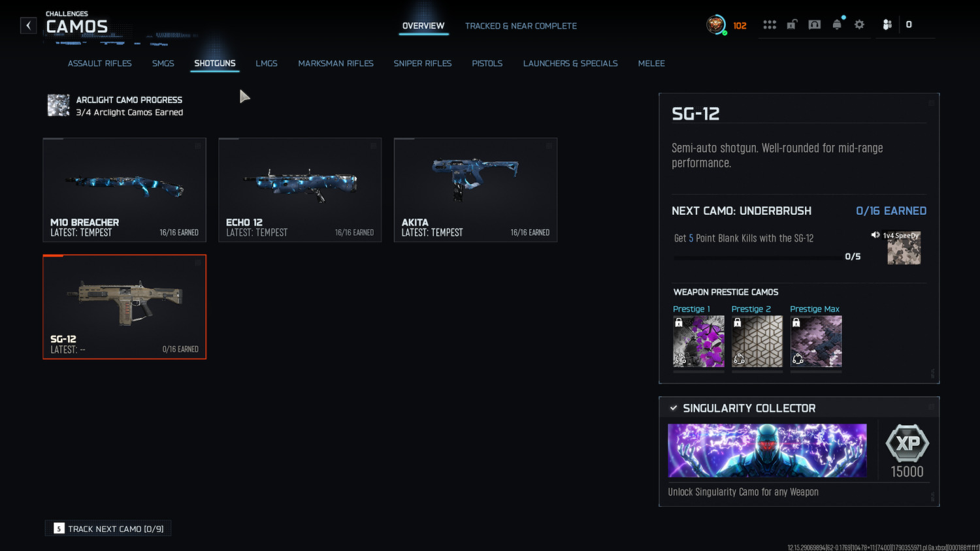980x551 pixels.
Task: Click the Underbrush camo swatch
Action: tap(904, 248)
